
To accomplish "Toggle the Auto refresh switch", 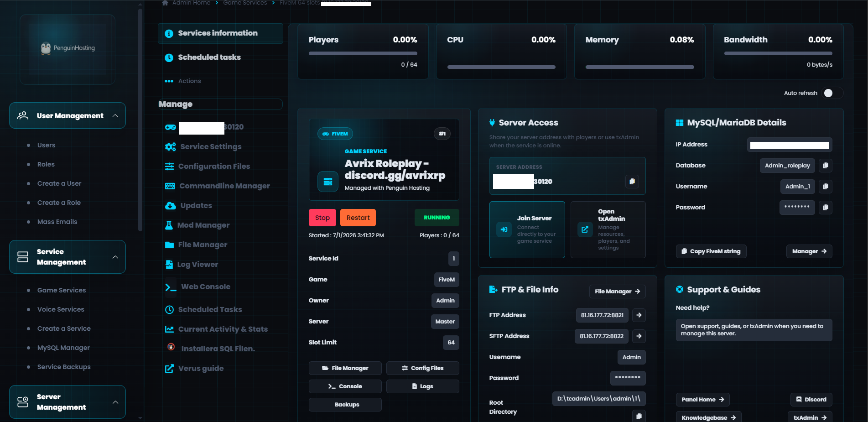I will click(832, 93).
